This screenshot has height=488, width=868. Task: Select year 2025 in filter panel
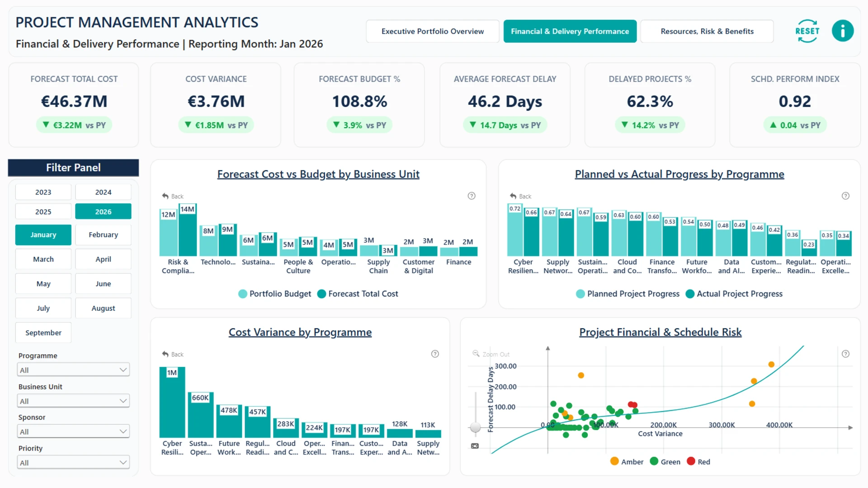pos(43,211)
